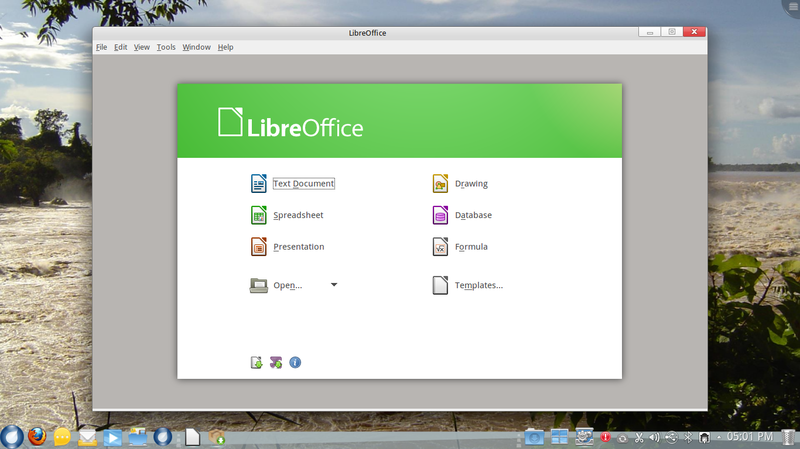Open the mail envelope application
The image size is (800, 449).
[x=87, y=438]
